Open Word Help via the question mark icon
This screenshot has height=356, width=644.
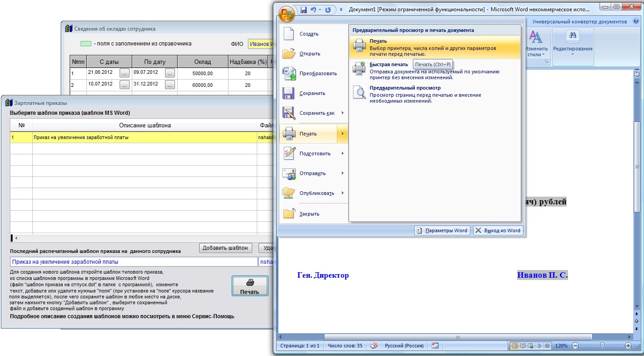point(636,21)
